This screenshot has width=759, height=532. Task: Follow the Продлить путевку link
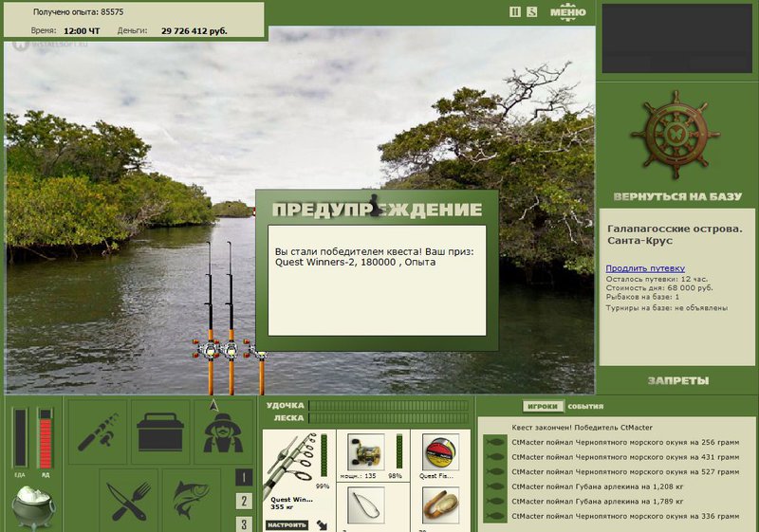(x=645, y=268)
